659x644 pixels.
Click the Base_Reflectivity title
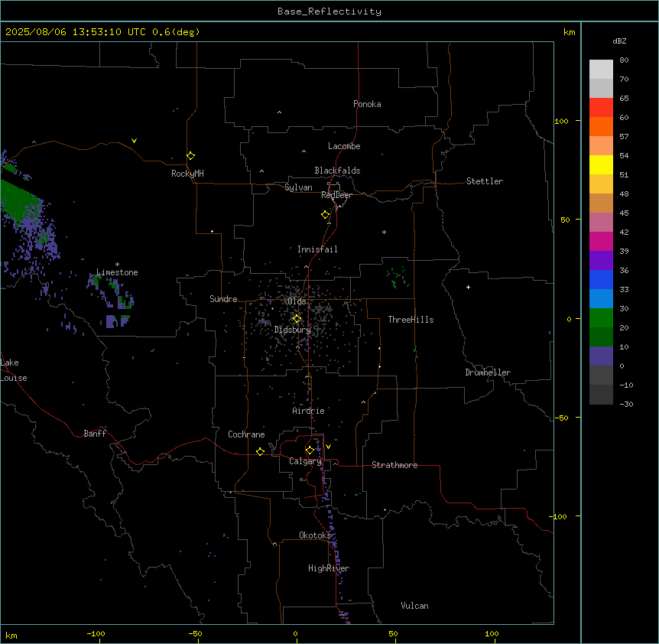(x=329, y=11)
